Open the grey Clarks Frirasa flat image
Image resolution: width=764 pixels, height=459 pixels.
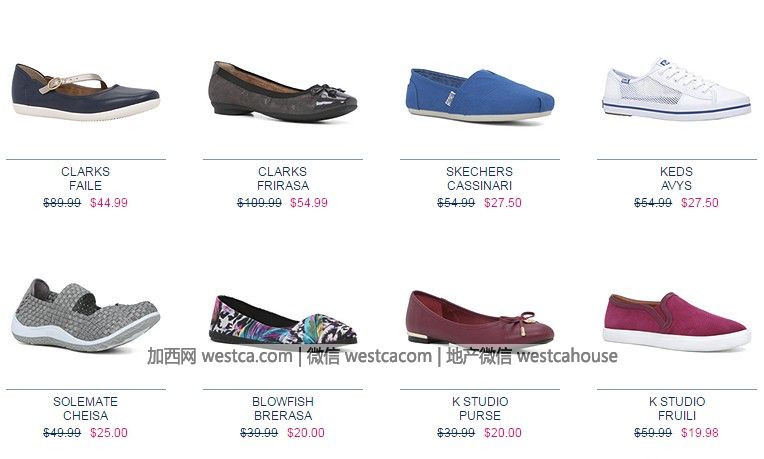(283, 91)
